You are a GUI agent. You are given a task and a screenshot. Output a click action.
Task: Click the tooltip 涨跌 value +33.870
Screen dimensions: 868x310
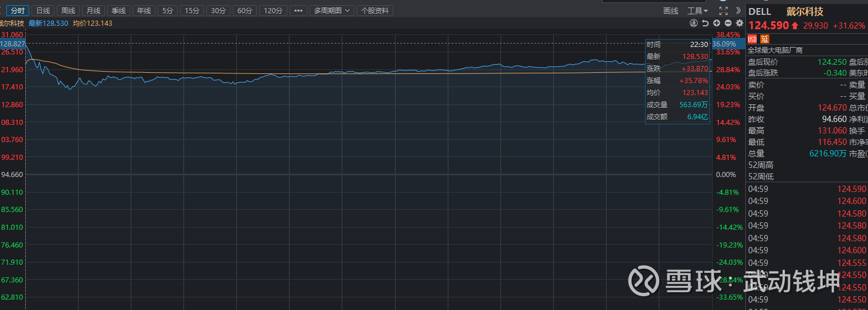(695, 69)
